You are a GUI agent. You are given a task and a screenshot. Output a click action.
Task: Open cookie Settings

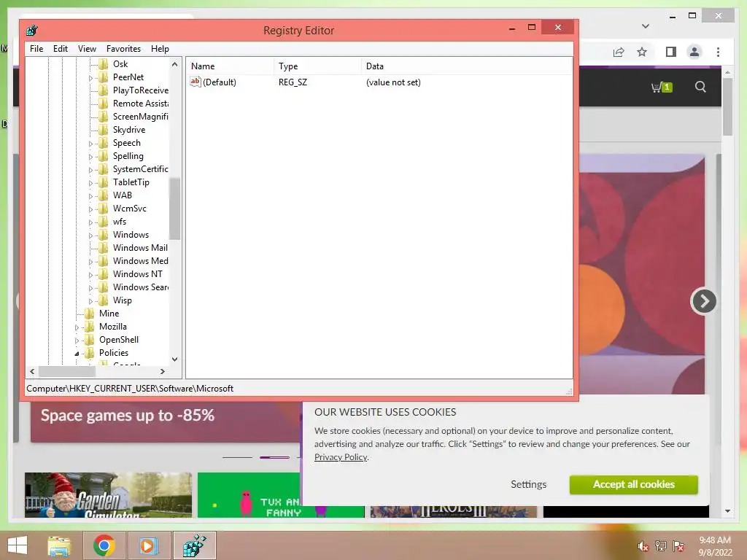coord(528,484)
